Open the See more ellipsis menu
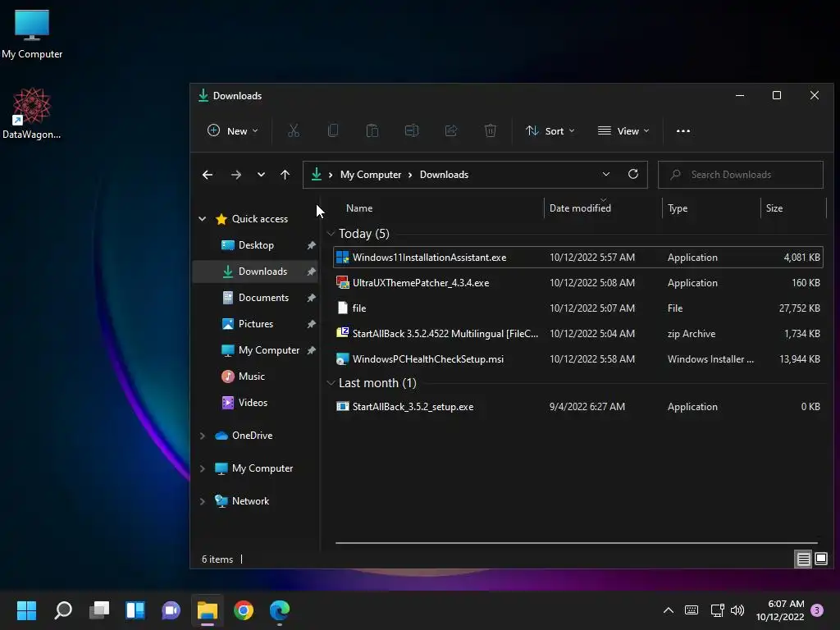 point(683,130)
